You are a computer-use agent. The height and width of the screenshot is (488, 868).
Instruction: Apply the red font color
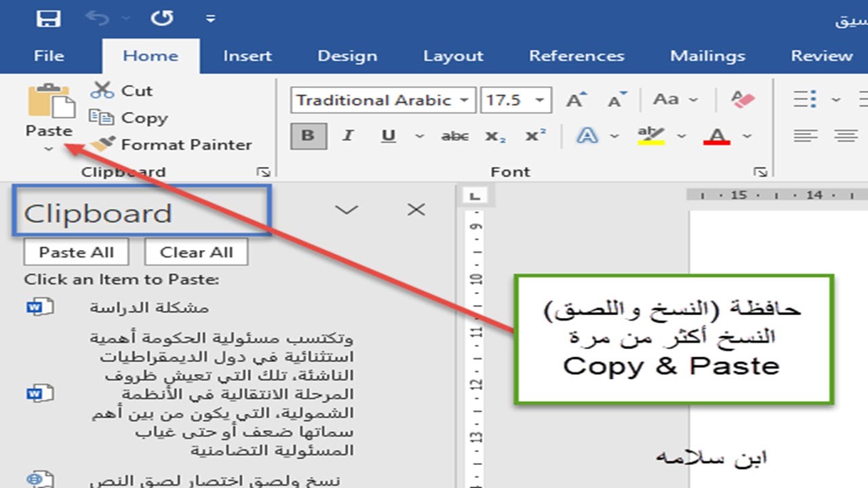click(x=717, y=136)
